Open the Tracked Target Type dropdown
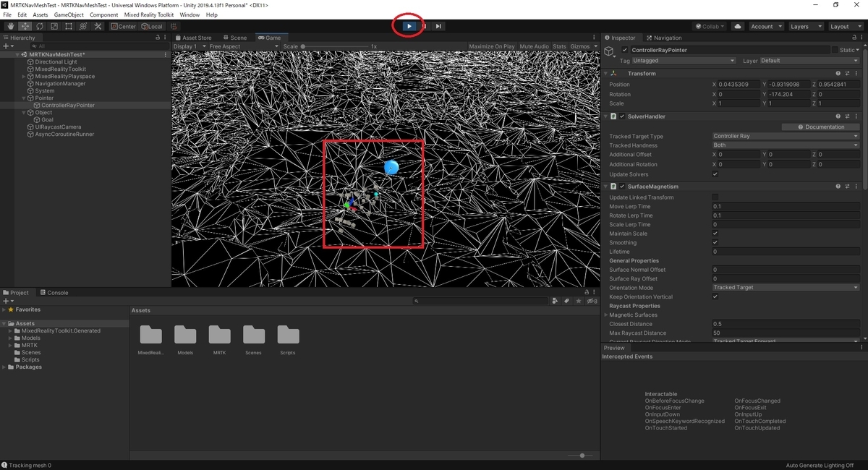Image resolution: width=868 pixels, height=470 pixels. tap(786, 136)
